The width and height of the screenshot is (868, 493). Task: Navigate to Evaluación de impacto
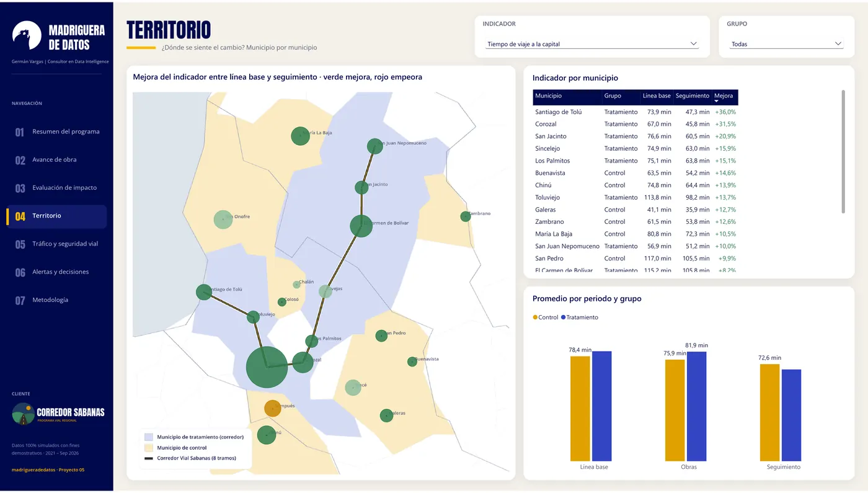pyautogui.click(x=56, y=188)
